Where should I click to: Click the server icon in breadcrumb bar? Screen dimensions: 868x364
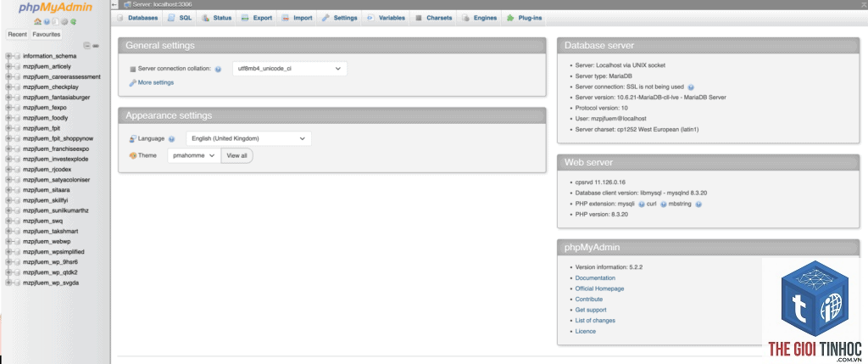127,4
